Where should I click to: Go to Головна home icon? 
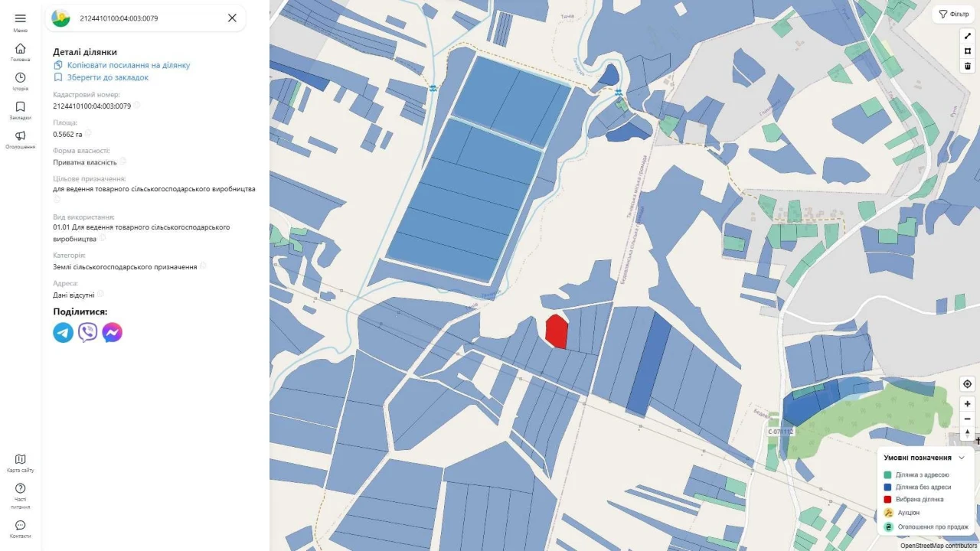[21, 48]
